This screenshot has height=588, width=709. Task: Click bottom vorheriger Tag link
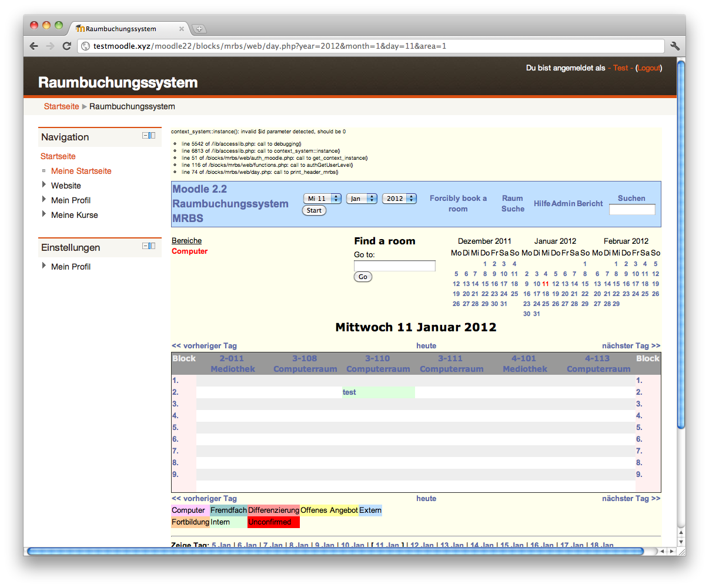[204, 499]
